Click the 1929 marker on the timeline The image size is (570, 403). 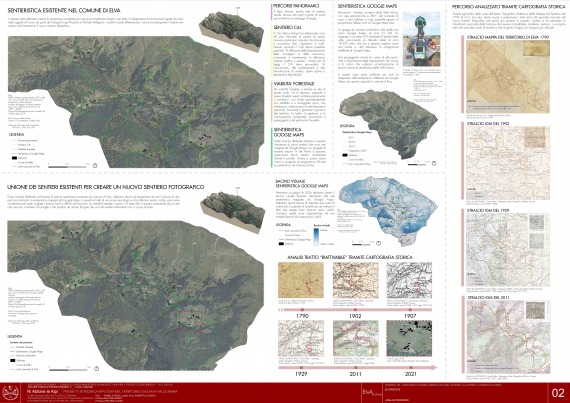[x=301, y=368]
